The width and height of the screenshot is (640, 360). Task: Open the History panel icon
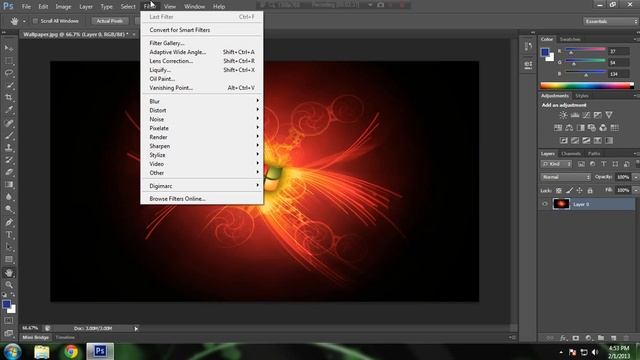pos(528,47)
